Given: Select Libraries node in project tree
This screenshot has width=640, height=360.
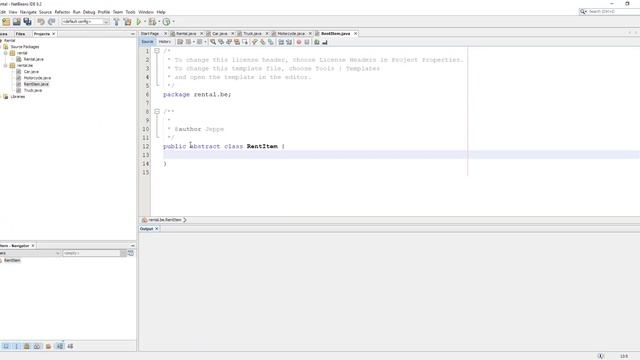Looking at the screenshot, I should (18, 97).
